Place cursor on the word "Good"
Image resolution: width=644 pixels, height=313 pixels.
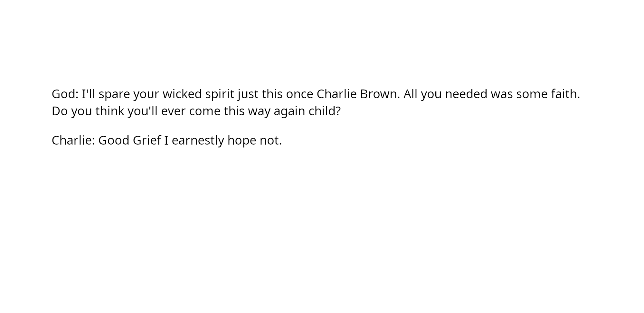pyautogui.click(x=114, y=140)
